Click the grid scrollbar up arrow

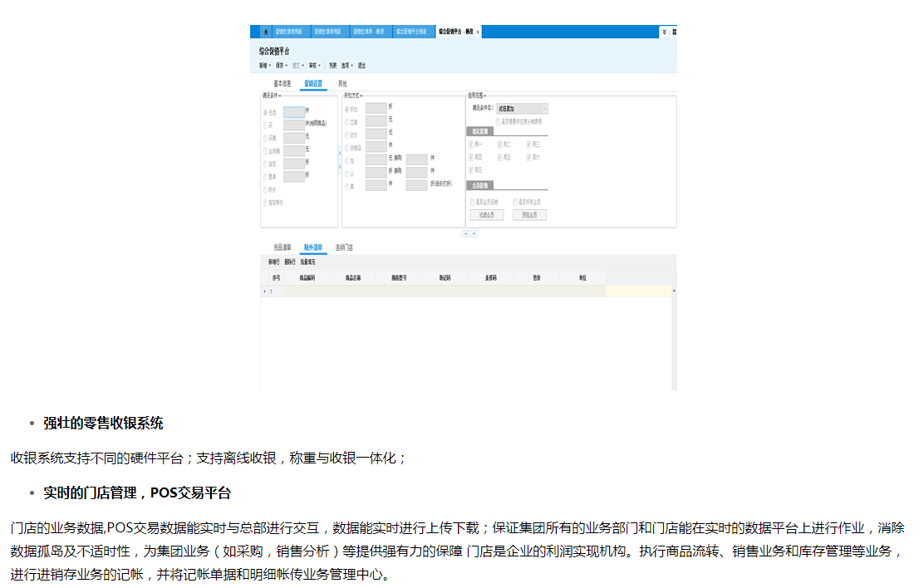(674, 291)
